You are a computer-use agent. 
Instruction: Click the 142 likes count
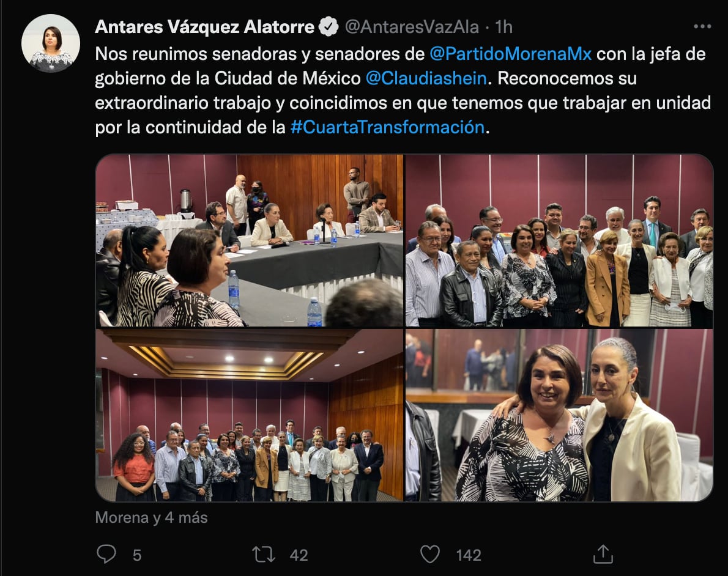pos(468,555)
